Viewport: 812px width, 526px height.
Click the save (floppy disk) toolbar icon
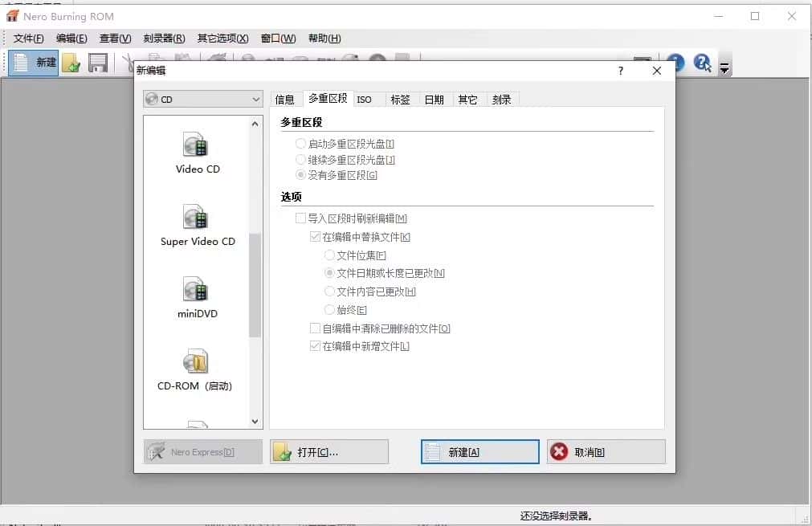tap(98, 62)
